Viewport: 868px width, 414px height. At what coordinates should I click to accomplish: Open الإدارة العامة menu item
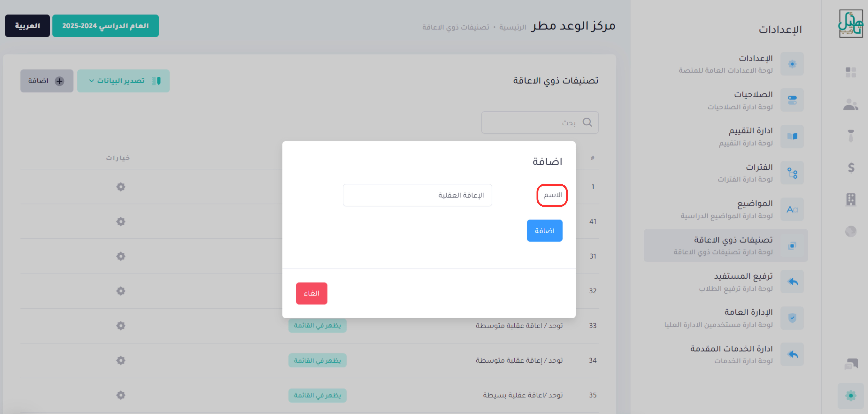coord(726,318)
